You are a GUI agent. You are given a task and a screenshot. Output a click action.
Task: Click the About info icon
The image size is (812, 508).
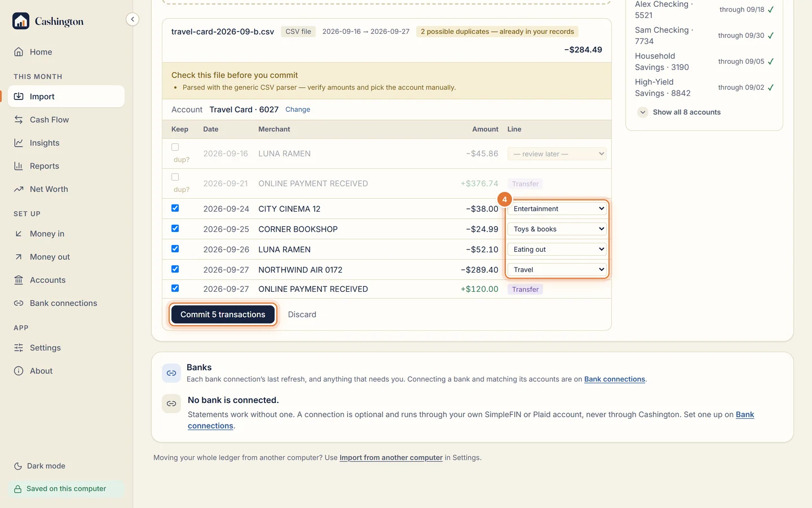click(19, 371)
